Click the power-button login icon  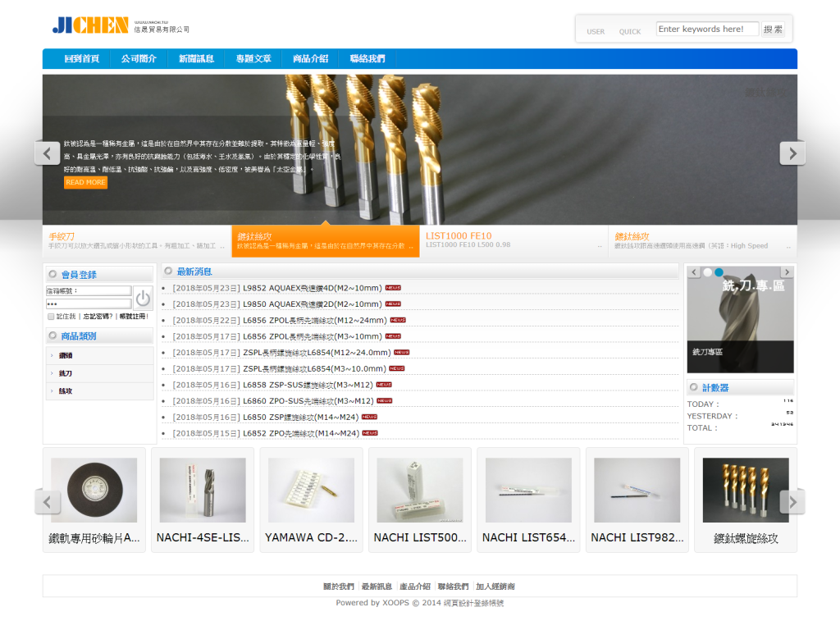(x=143, y=298)
